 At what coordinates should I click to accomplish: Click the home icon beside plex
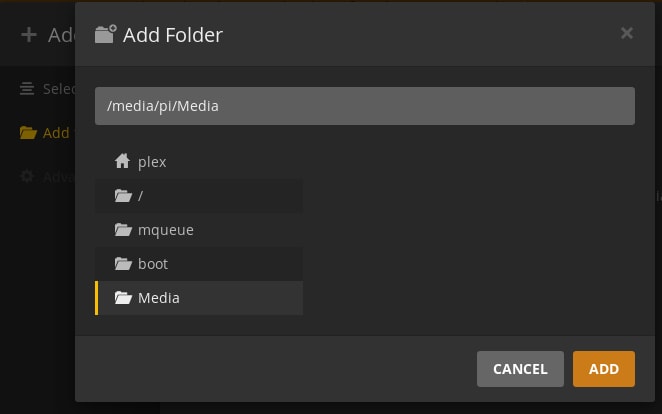[x=122, y=161]
